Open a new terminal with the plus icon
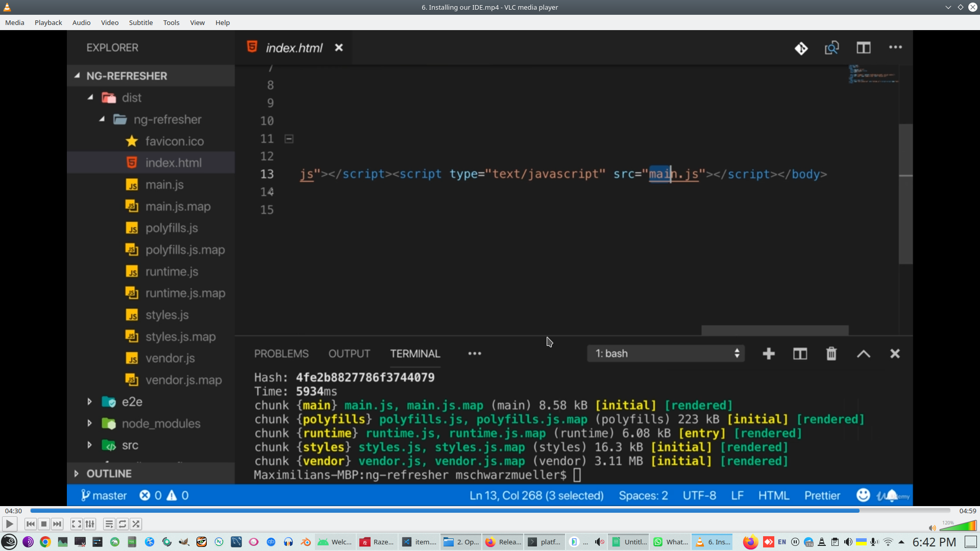This screenshot has height=551, width=980. tap(769, 353)
